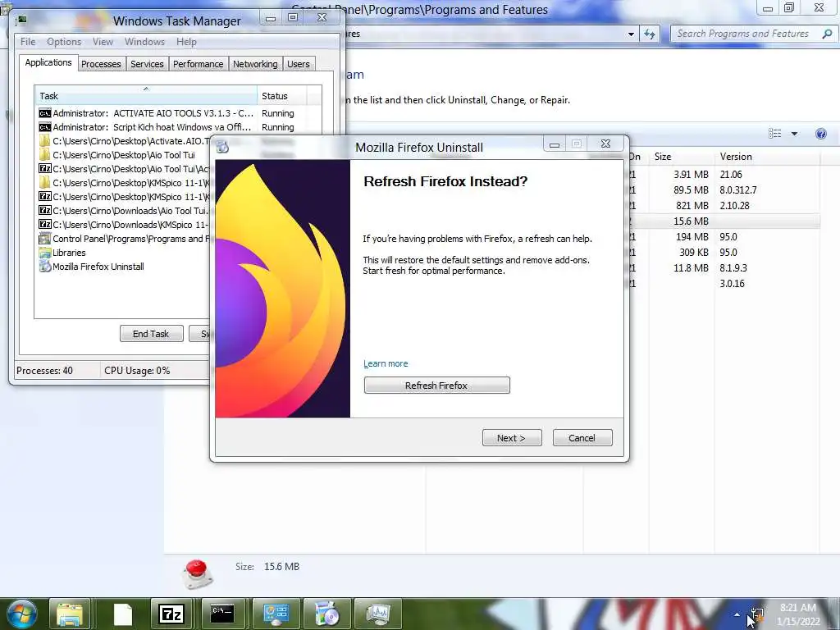Screen dimensions: 840x630
Task: Focus the Search Programs and Features field
Action: pos(746,34)
